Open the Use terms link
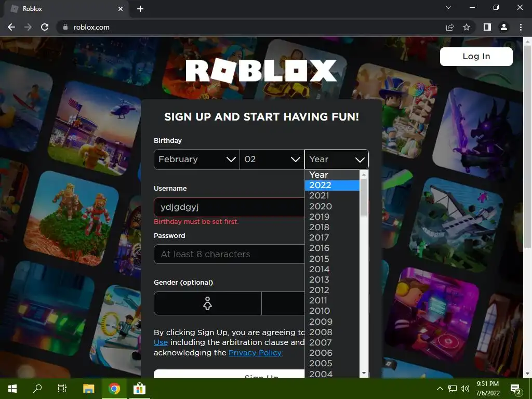Image resolution: width=532 pixels, height=399 pixels. point(161,343)
